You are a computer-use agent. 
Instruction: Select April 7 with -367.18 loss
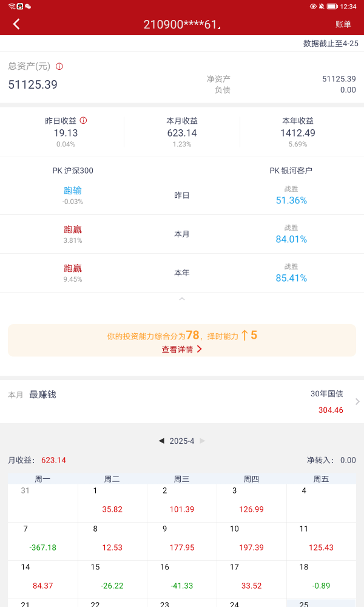tap(42, 541)
